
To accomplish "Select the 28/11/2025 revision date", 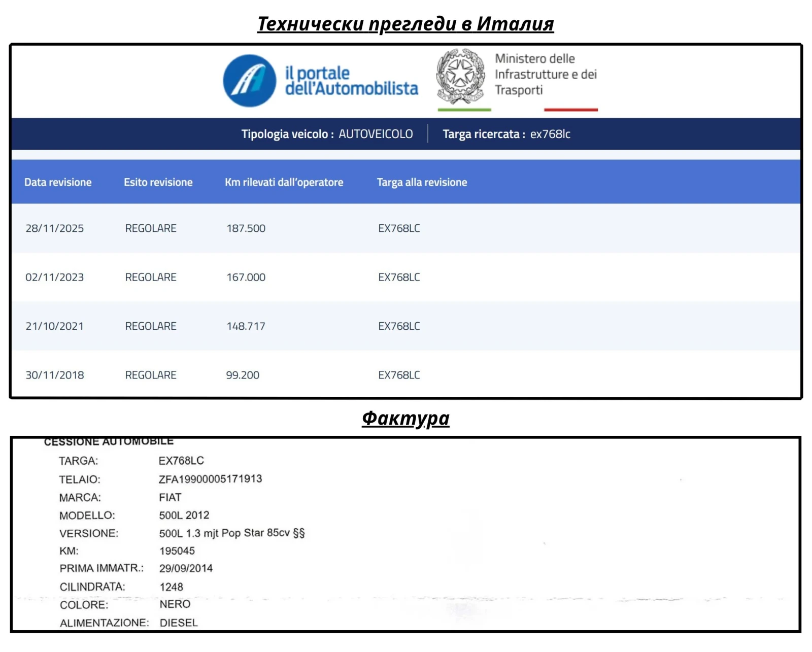I will click(x=55, y=228).
